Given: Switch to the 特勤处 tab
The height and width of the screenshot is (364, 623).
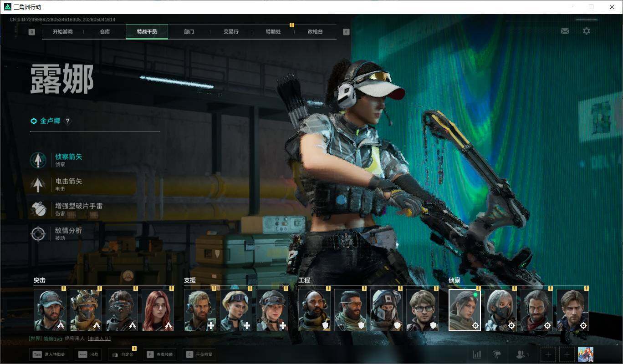Looking at the screenshot, I should click(x=273, y=32).
